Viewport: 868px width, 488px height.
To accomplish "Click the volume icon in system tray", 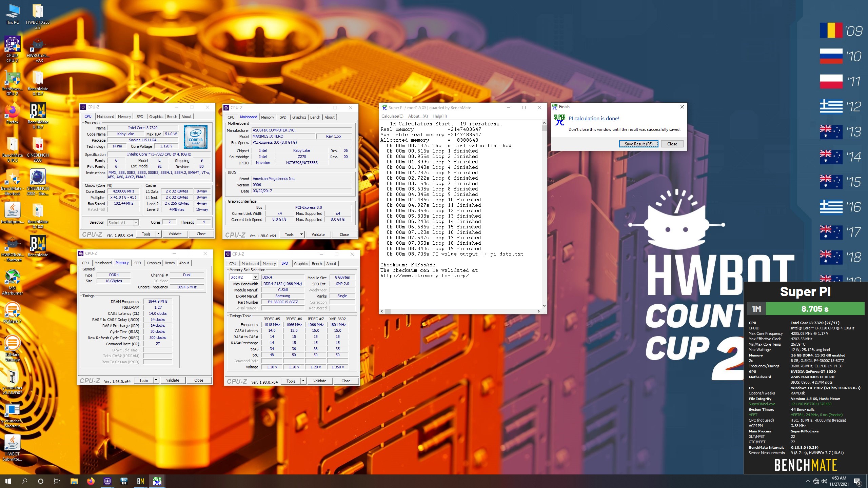I will [x=824, y=481].
